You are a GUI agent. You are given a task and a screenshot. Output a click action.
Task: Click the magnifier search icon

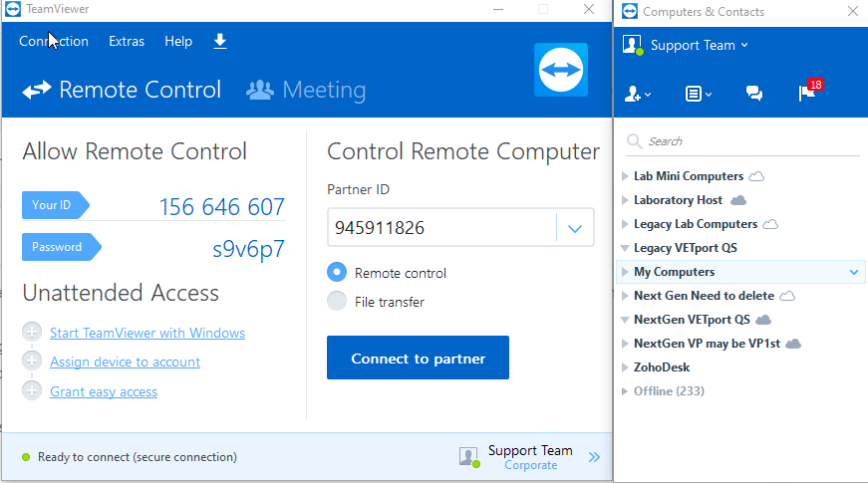click(635, 141)
